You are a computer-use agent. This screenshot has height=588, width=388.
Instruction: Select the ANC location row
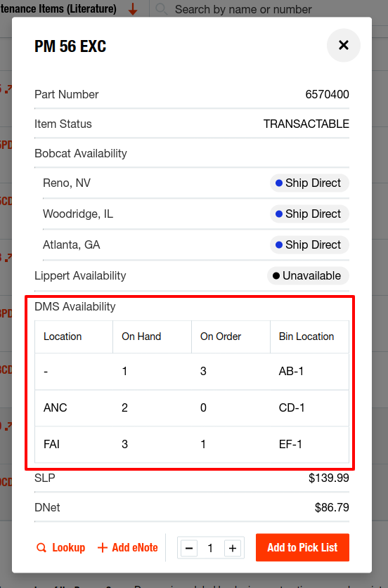click(192, 407)
